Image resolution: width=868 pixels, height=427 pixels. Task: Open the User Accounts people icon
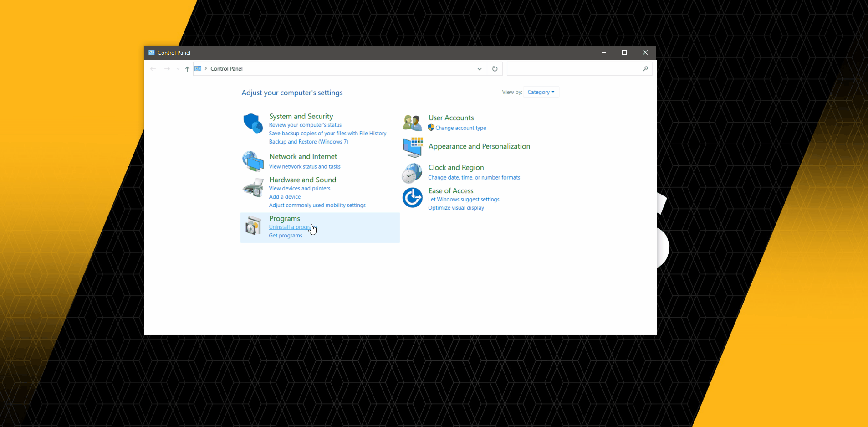pos(412,123)
